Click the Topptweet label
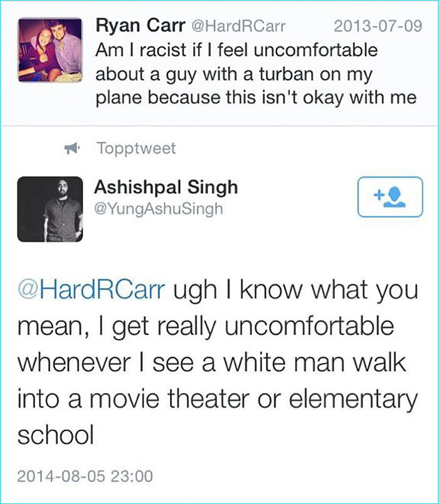439x504 pixels. 135,149
